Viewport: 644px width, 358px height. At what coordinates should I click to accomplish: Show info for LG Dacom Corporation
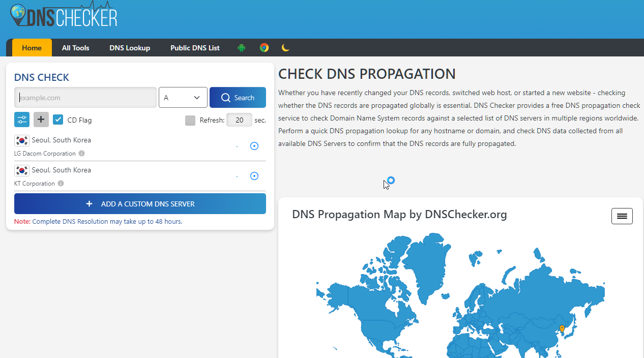(x=81, y=154)
